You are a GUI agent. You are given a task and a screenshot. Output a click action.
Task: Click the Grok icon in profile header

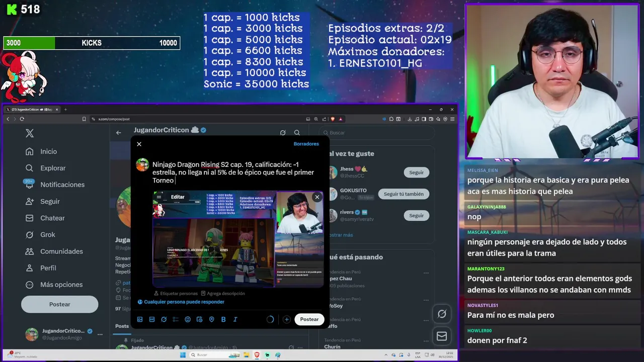(283, 133)
